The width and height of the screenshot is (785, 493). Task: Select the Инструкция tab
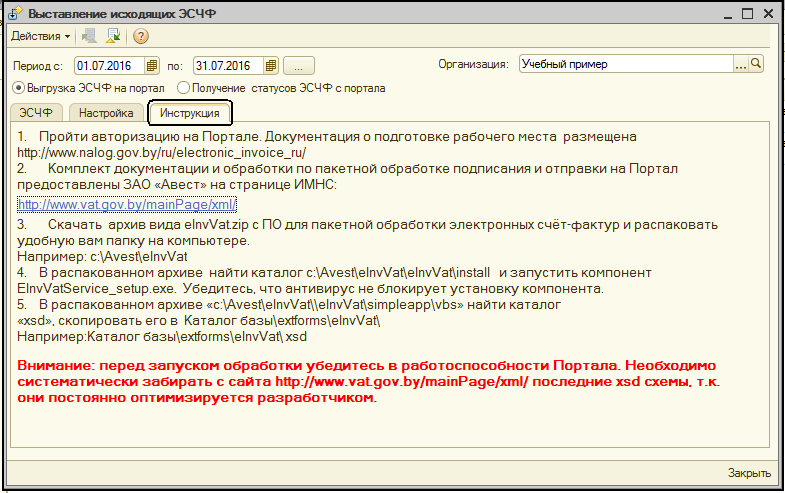tap(189, 112)
